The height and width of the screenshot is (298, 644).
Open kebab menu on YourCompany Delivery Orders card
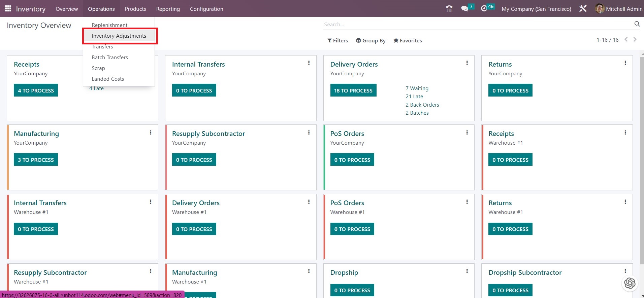click(x=467, y=63)
